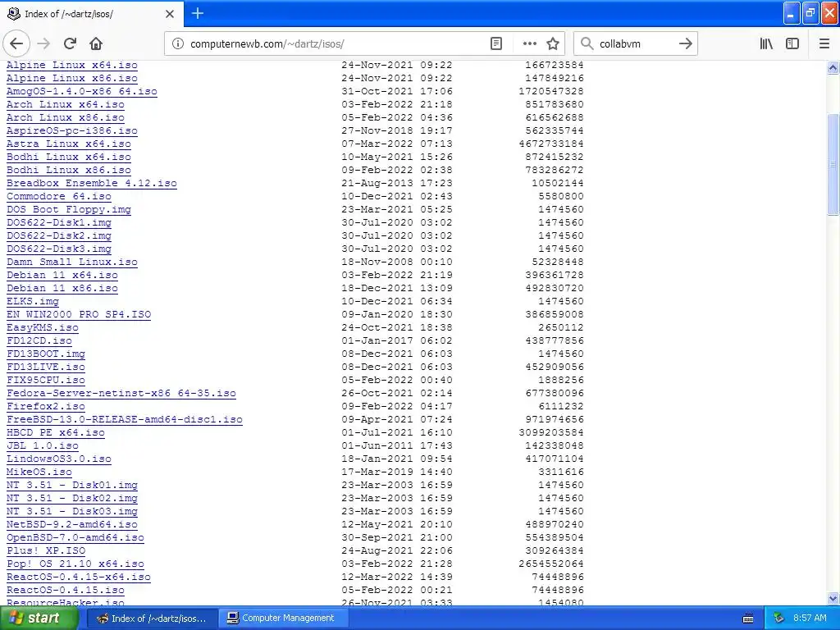The height and width of the screenshot is (630, 840).
Task: Open a new tab with plus button
Action: (x=198, y=13)
